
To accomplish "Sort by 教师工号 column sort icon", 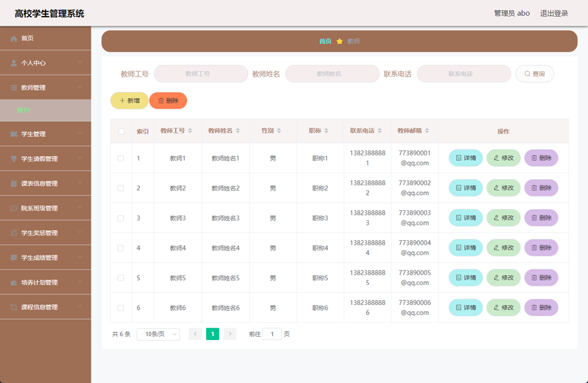I will tap(190, 131).
